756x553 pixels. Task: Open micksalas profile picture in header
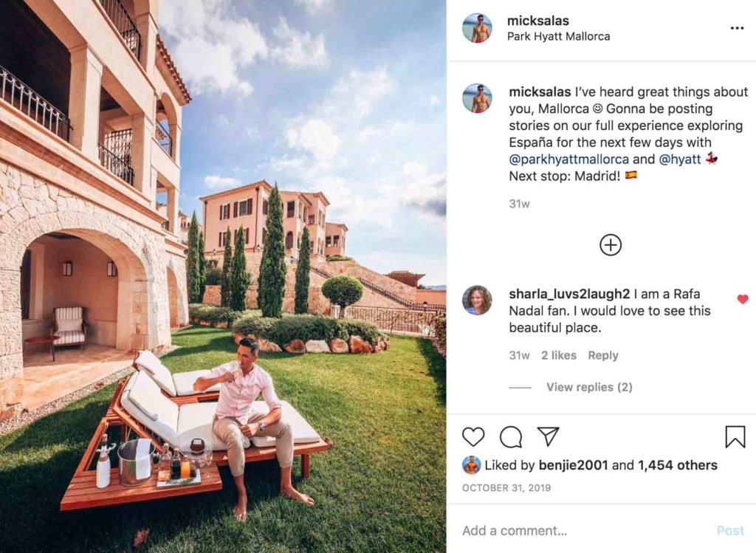477,28
